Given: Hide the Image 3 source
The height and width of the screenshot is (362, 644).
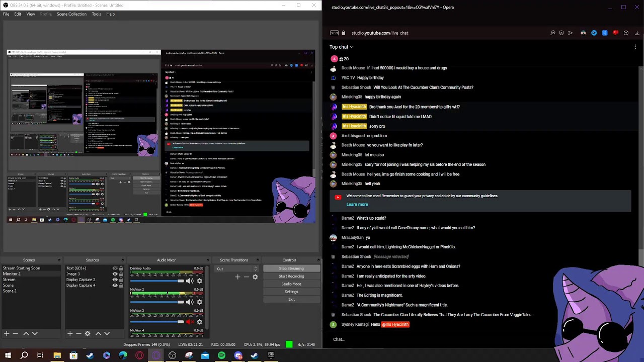Looking at the screenshot, I should [x=115, y=274].
